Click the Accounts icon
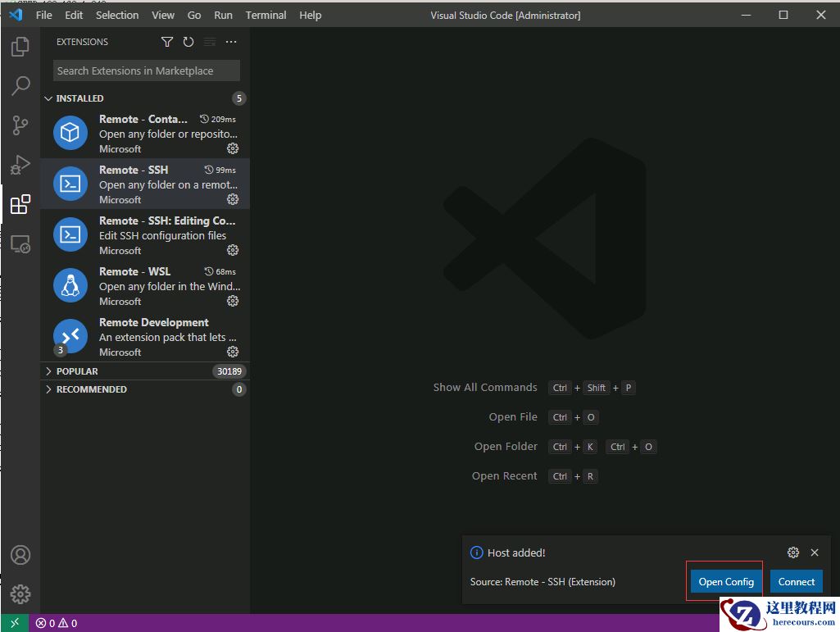 (20, 555)
